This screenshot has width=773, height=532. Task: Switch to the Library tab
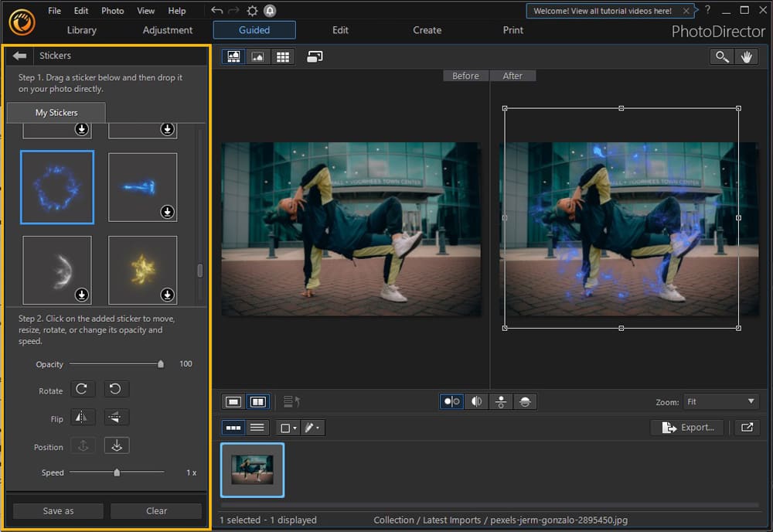80,30
